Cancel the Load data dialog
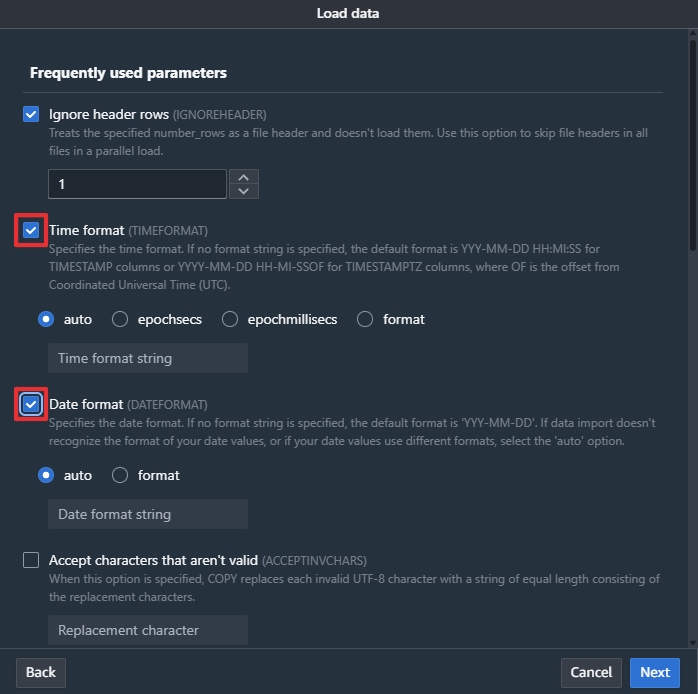Viewport: 698px width, 694px height. (x=591, y=672)
